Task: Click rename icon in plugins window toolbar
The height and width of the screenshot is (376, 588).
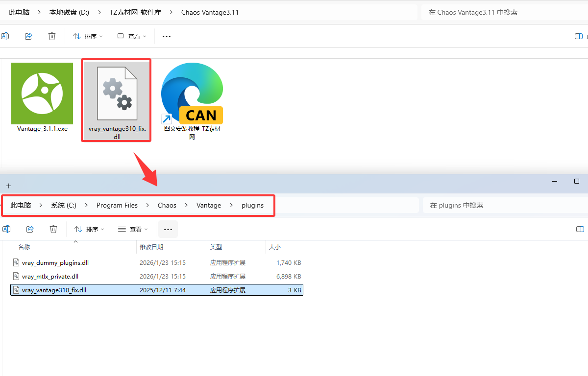Action: click(6, 229)
